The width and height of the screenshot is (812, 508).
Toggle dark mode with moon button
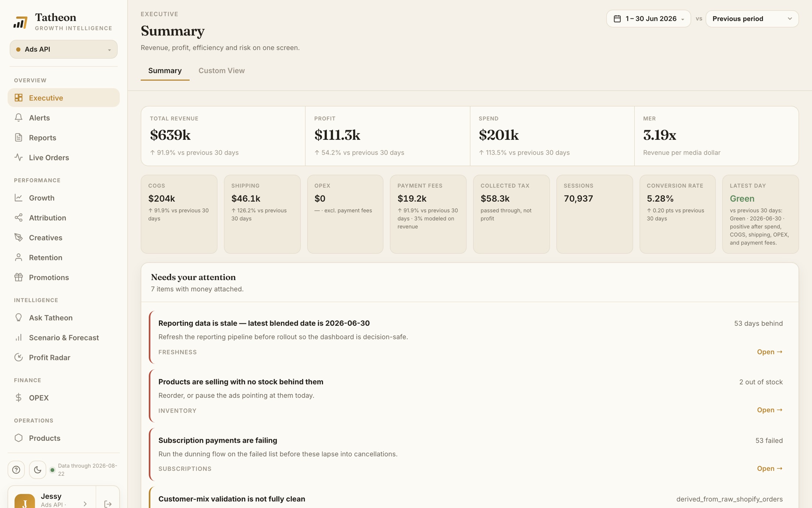coord(38,470)
